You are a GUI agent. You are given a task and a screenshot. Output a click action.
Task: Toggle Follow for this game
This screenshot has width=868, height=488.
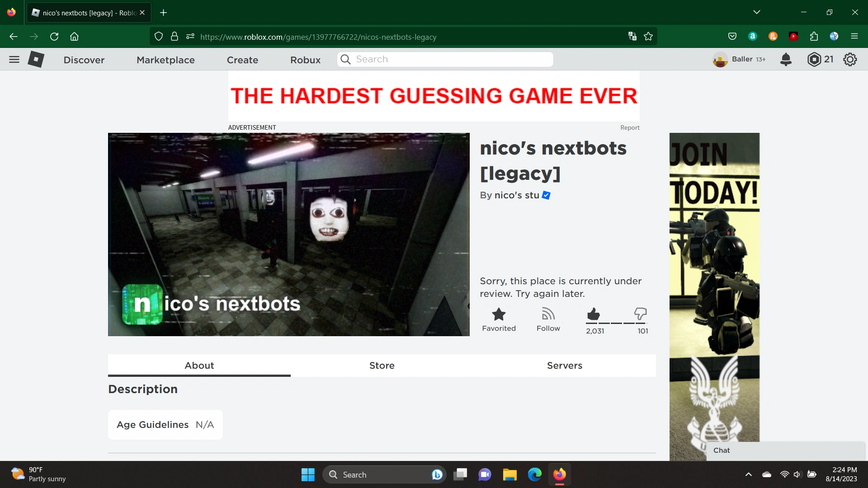pos(548,315)
